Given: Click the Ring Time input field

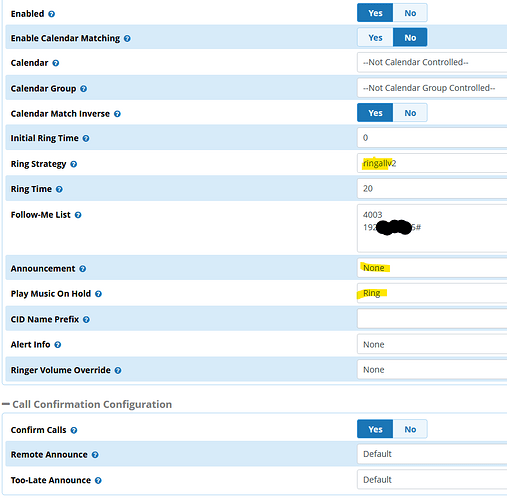Looking at the screenshot, I should pyautogui.click(x=432, y=189).
